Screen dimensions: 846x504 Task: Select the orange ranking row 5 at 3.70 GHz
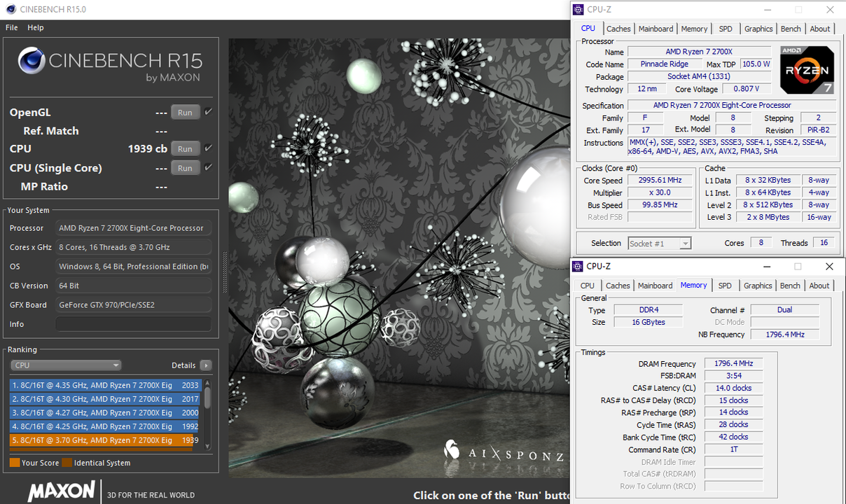coord(105,440)
